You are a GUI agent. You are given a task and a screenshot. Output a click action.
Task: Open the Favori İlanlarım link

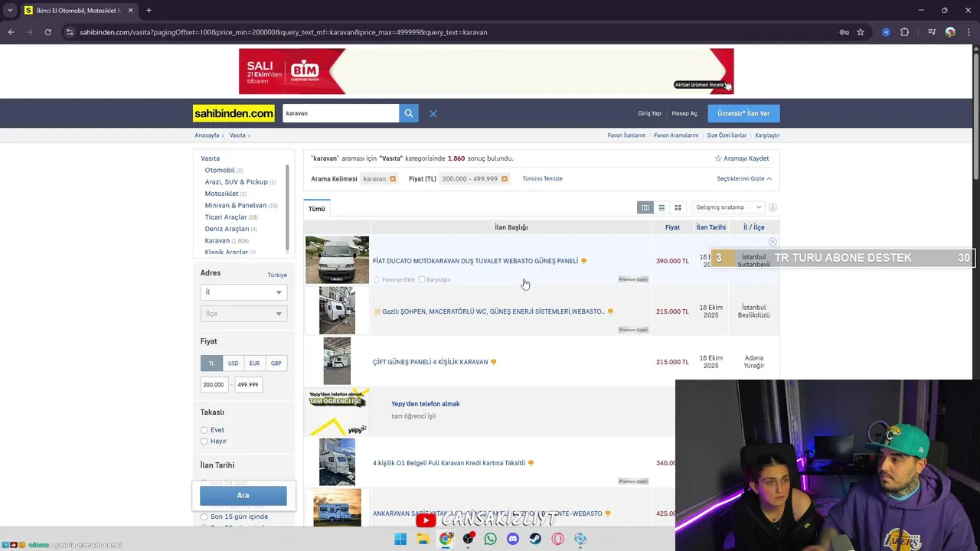[626, 135]
